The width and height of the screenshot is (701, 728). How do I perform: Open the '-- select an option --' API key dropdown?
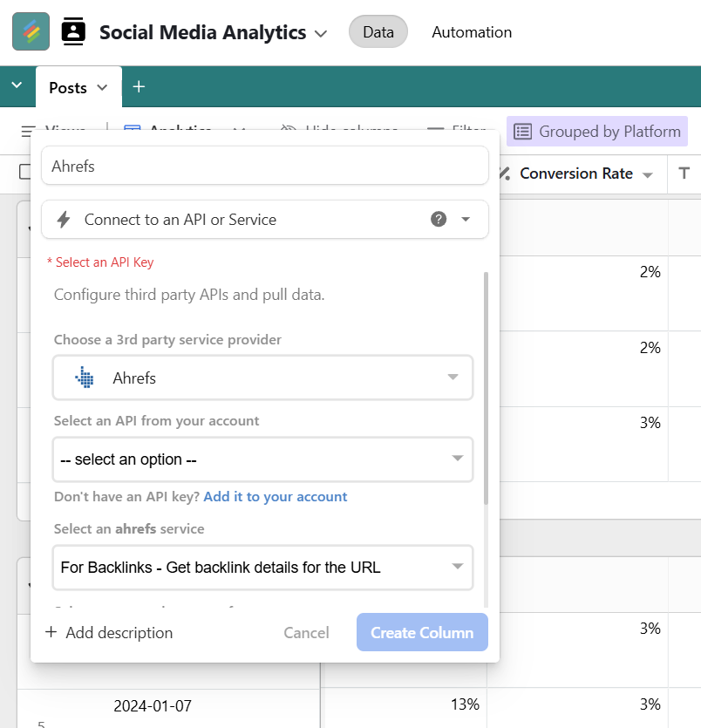(262, 459)
